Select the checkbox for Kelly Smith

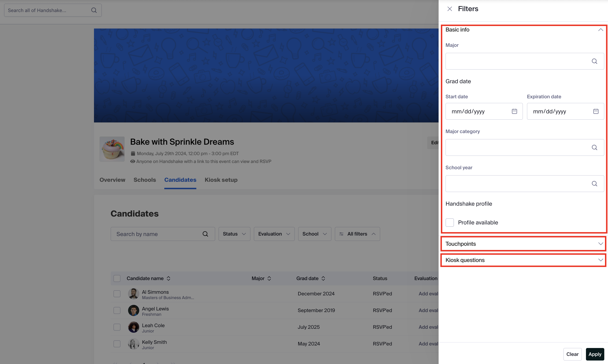pos(117,344)
